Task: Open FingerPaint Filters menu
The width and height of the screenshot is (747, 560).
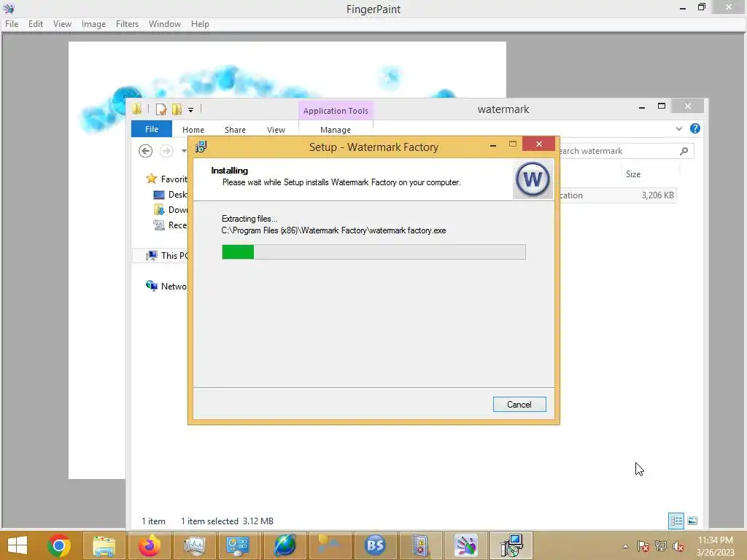Action: click(127, 24)
